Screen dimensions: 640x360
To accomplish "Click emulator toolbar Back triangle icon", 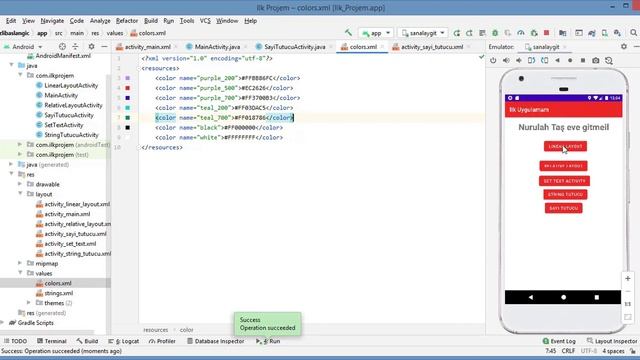I will 557,60.
